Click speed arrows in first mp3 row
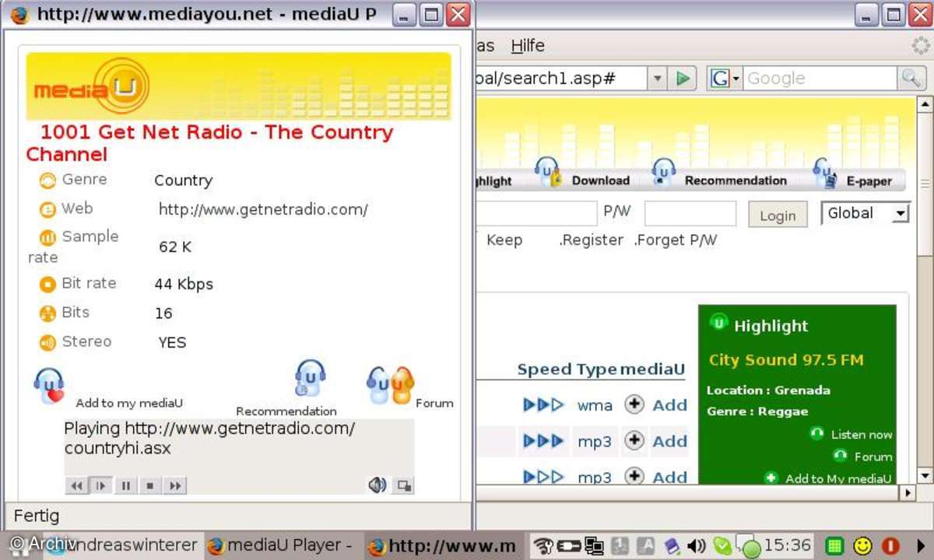This screenshot has width=934, height=560. pos(543,442)
